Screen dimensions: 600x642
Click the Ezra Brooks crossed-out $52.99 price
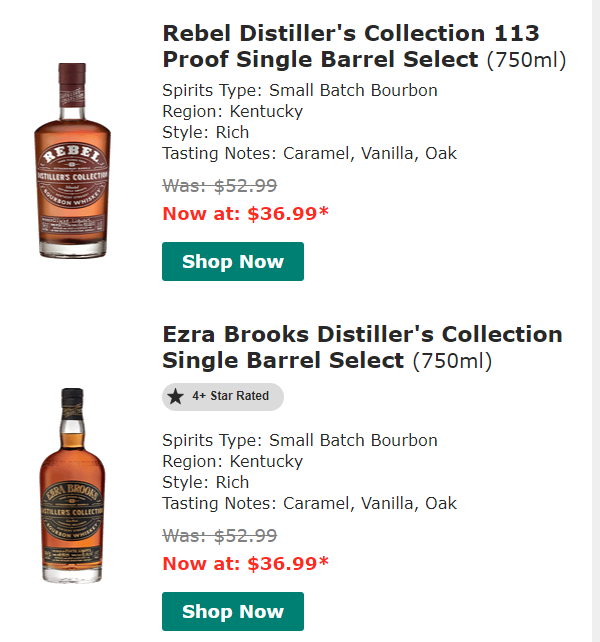click(220, 535)
